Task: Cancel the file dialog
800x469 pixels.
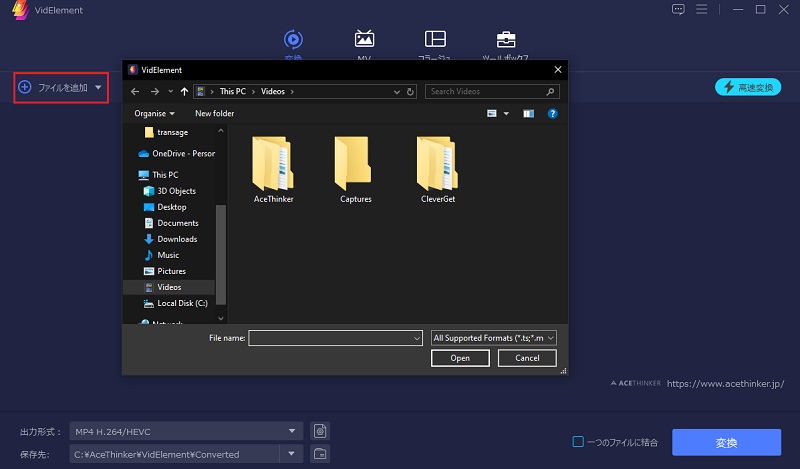Action: pyautogui.click(x=527, y=358)
